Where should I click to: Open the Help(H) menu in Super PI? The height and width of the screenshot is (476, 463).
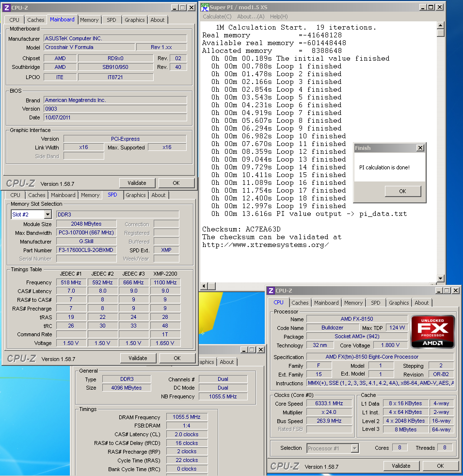click(279, 16)
